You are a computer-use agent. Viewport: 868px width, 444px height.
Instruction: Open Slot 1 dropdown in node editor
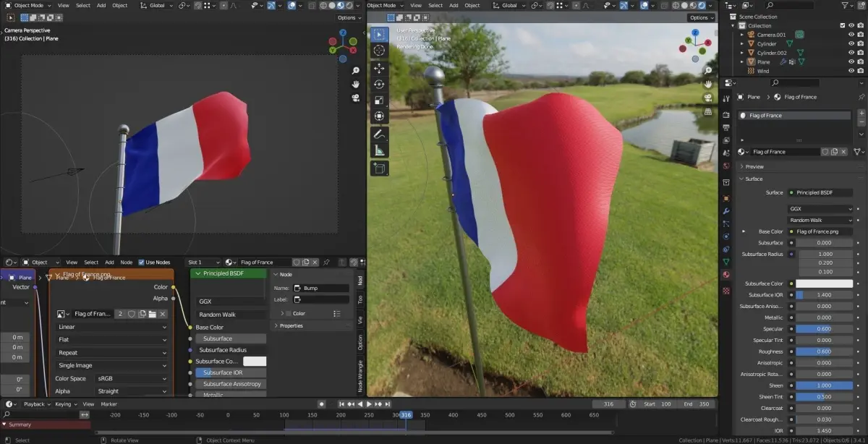click(x=203, y=262)
